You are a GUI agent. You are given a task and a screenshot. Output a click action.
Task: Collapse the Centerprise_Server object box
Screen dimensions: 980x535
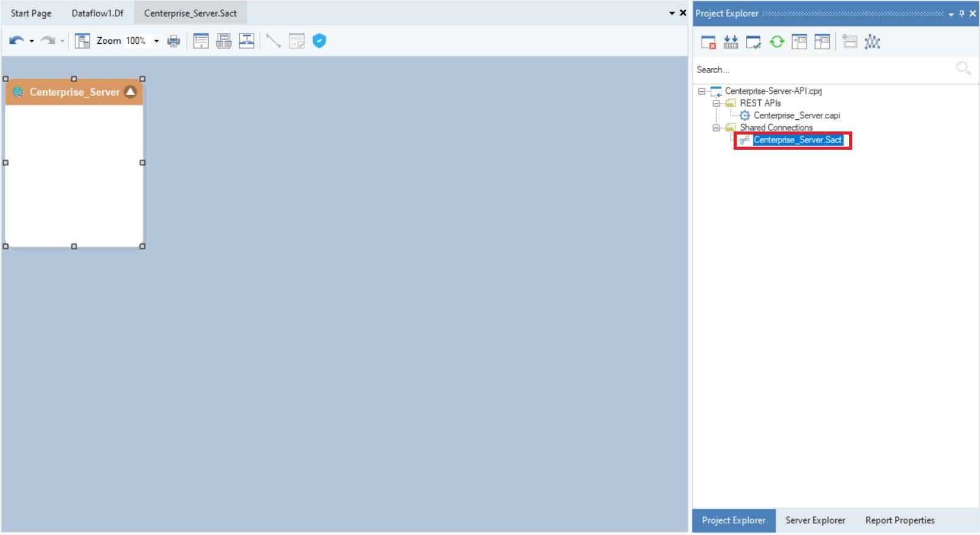tap(130, 92)
